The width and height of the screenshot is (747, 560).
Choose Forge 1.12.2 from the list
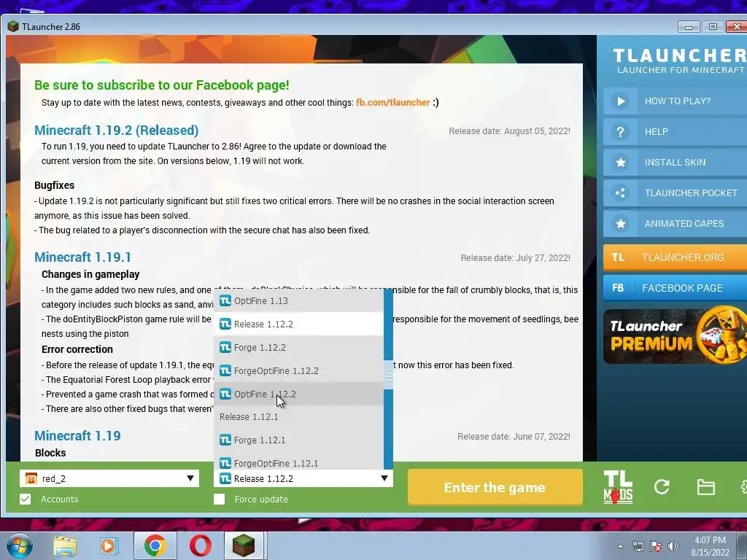click(298, 347)
